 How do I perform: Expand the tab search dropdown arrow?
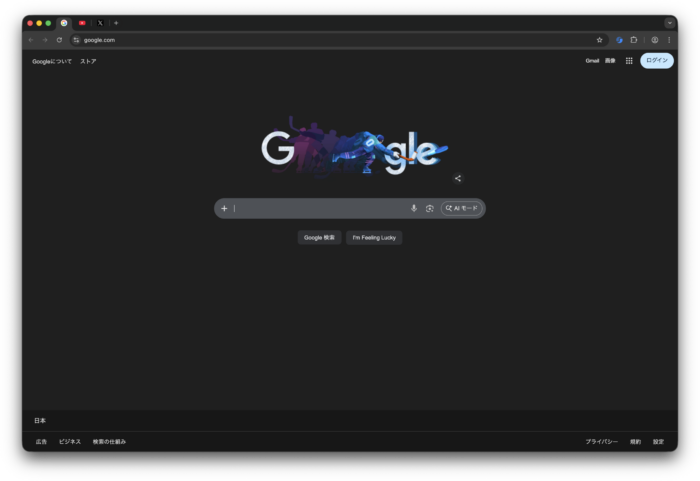click(669, 22)
